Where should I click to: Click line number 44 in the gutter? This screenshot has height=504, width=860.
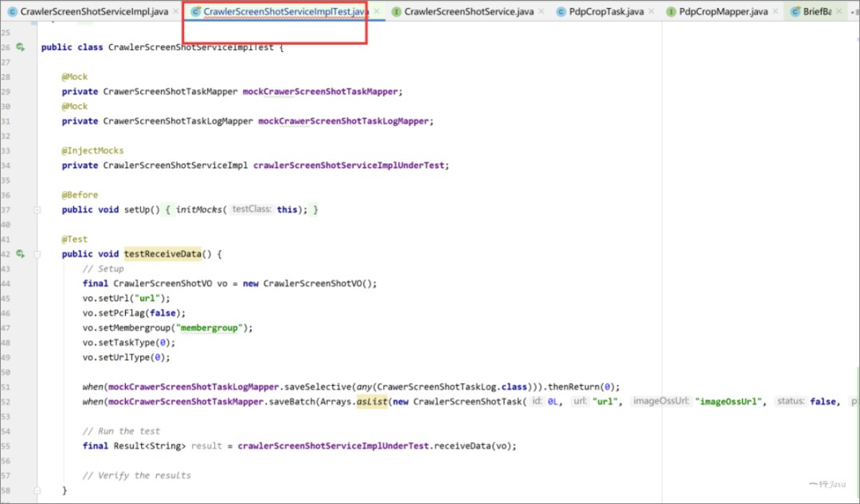(6, 283)
